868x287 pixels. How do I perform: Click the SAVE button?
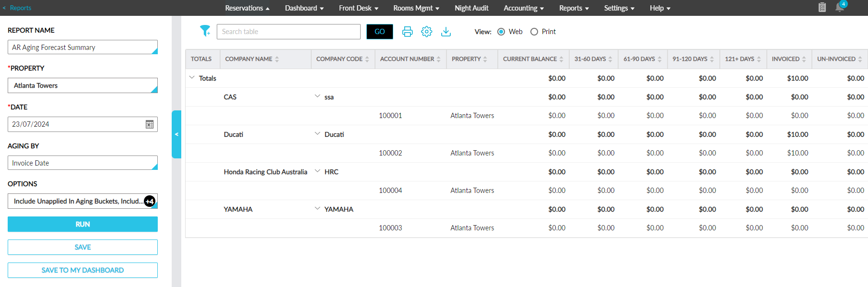pos(82,247)
